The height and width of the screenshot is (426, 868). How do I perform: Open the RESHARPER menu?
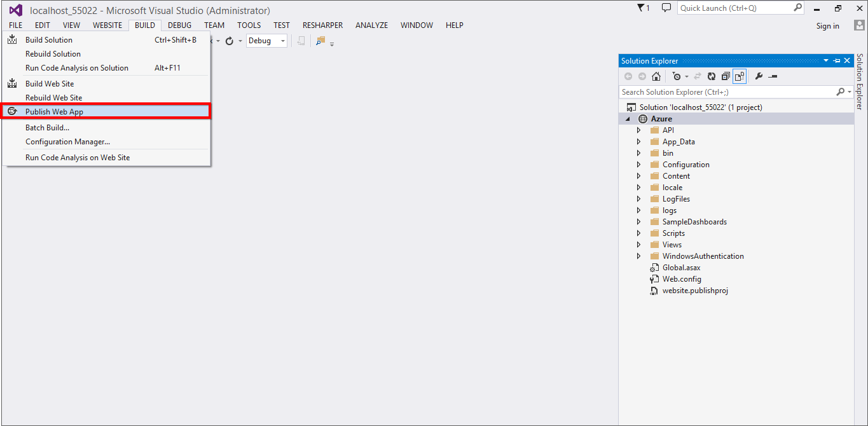click(x=322, y=25)
